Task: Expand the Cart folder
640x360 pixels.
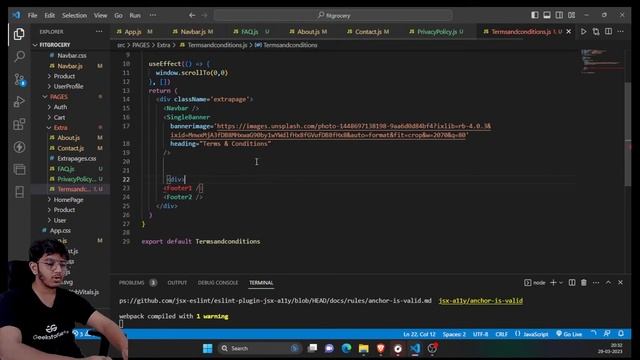Action: pos(59,117)
